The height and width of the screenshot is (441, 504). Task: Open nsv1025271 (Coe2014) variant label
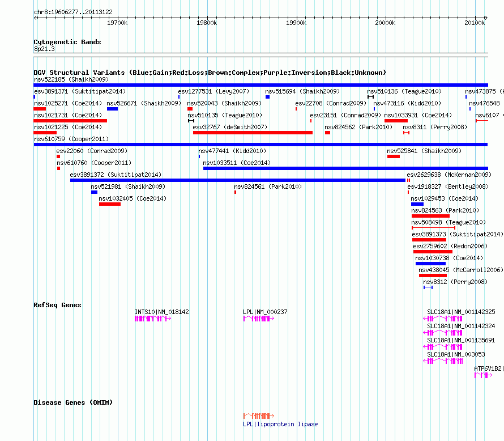coord(68,103)
